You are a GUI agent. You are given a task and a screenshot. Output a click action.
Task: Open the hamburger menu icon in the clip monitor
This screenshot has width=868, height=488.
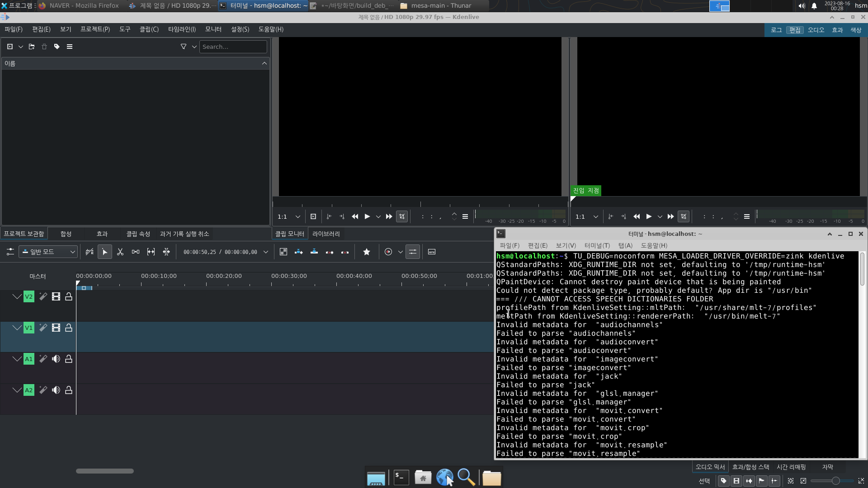(x=465, y=216)
